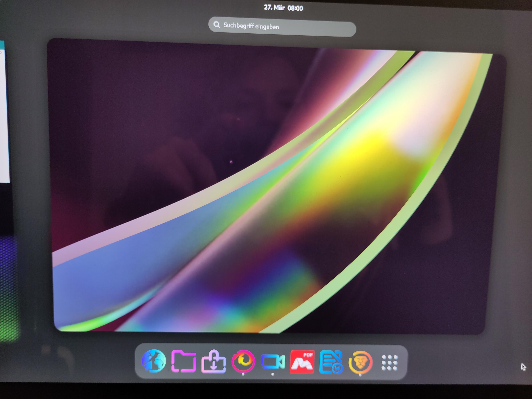Launch the red PDF editor icon
This screenshot has width=532, height=399.
[x=302, y=362]
